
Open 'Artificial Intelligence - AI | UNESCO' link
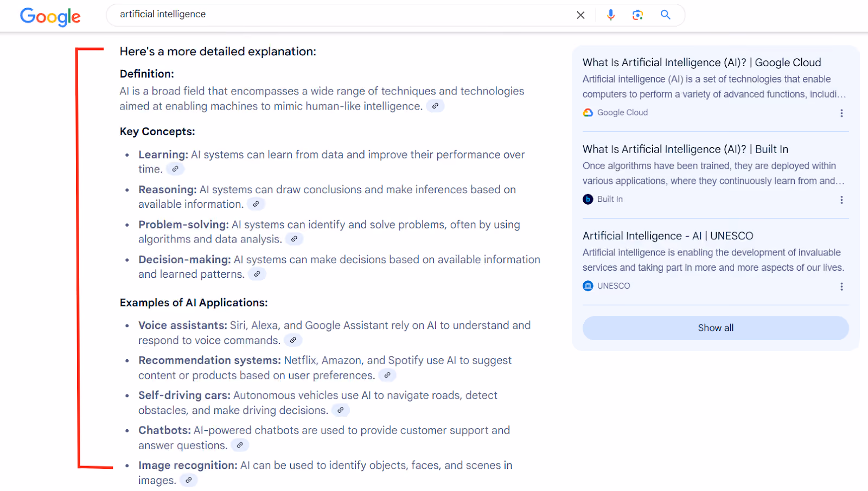click(x=668, y=236)
